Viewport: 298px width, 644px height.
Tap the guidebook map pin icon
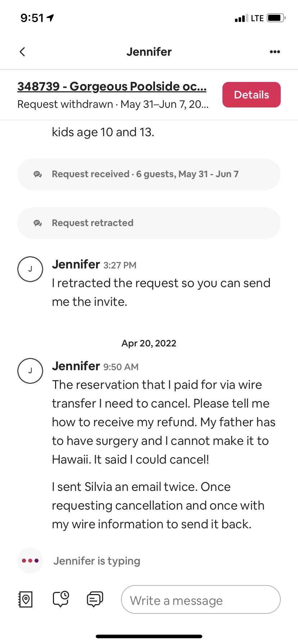click(x=25, y=599)
